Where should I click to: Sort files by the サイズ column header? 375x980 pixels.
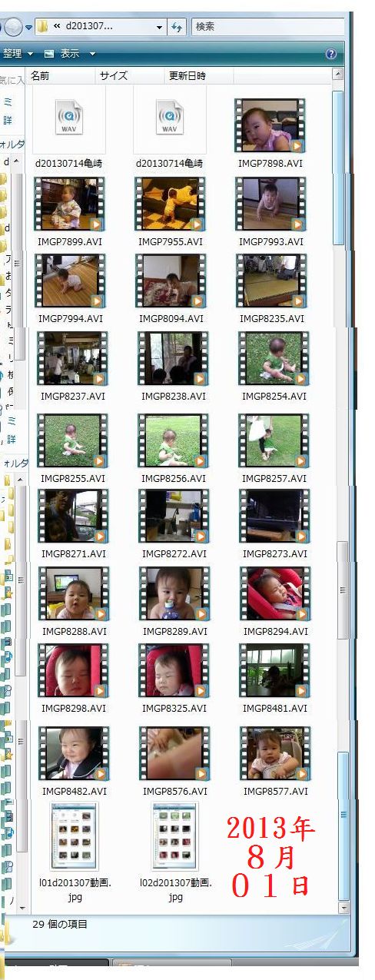(113, 75)
